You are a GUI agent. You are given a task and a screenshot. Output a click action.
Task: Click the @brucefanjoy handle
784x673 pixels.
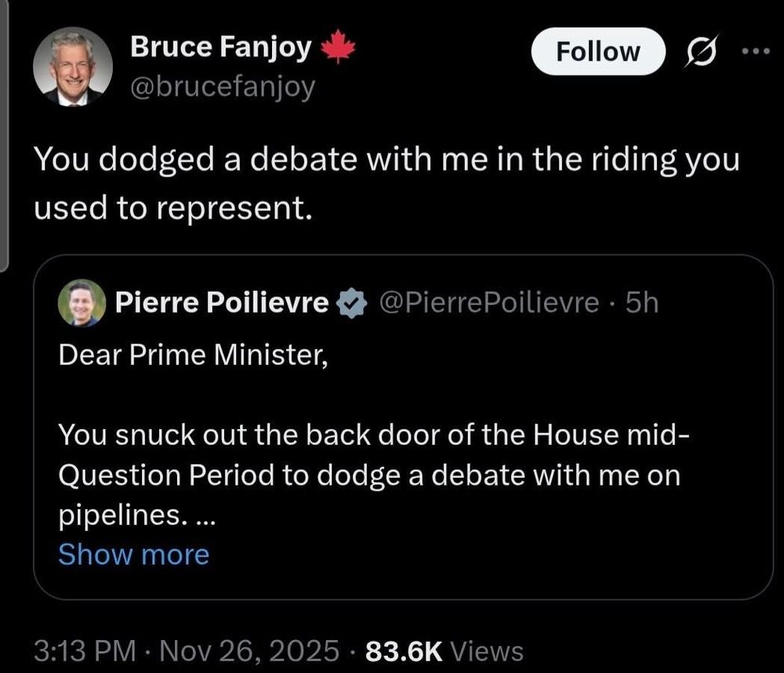pos(222,86)
